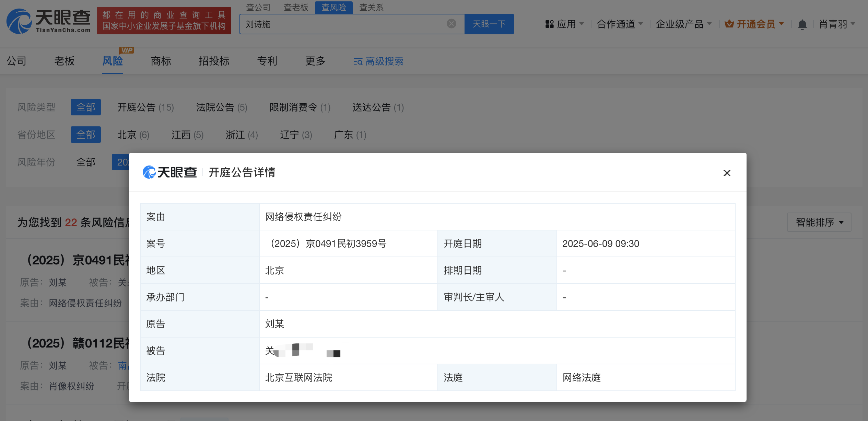Expand the 智能排序 dropdown
The height and width of the screenshot is (421, 868).
click(819, 222)
